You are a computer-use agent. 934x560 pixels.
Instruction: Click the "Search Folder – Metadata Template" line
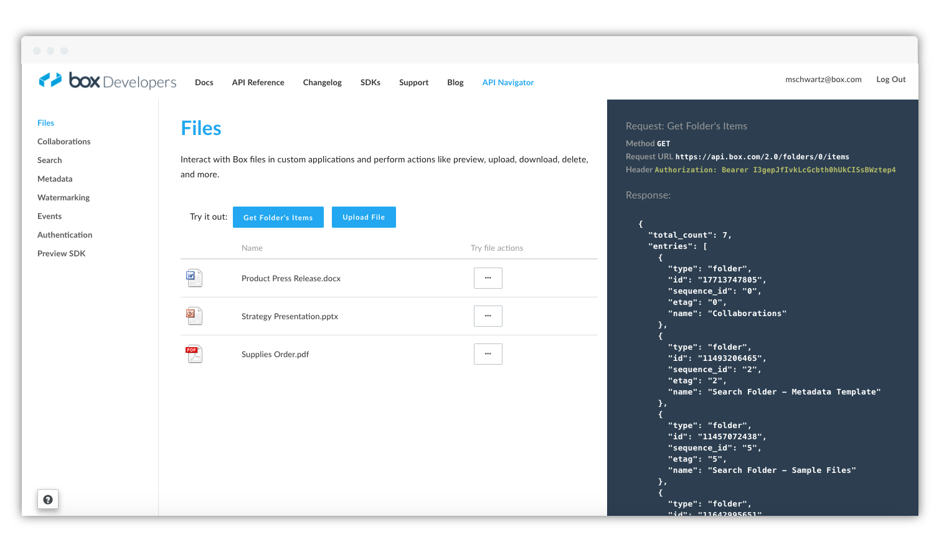tap(775, 392)
